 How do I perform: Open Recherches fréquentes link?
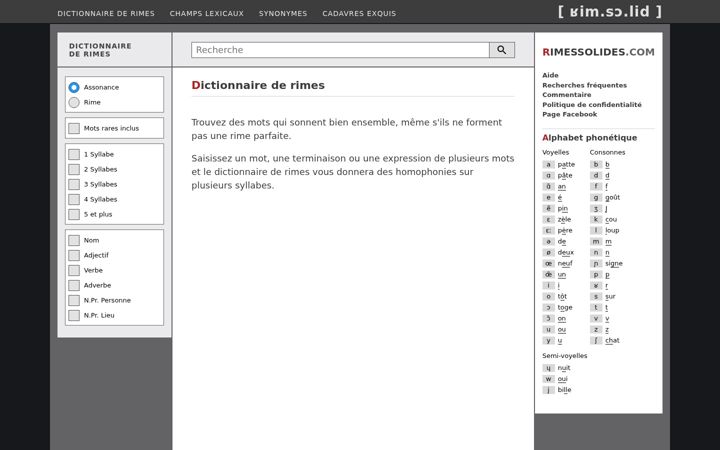tap(584, 85)
